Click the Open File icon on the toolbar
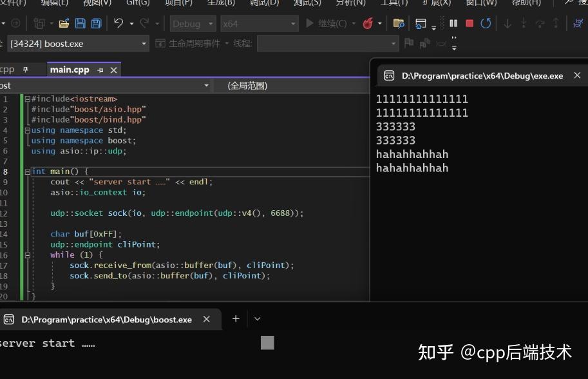The width and height of the screenshot is (588, 379). (x=62, y=23)
